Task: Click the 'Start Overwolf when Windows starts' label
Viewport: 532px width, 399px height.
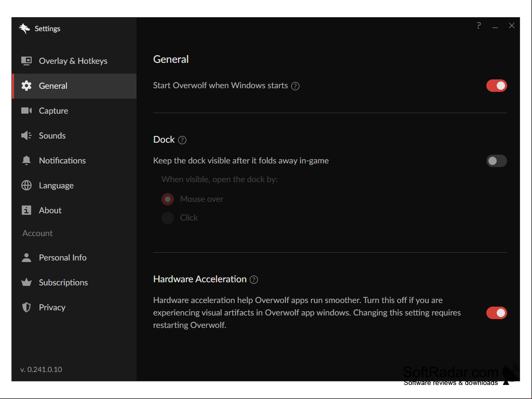Action: click(x=221, y=86)
